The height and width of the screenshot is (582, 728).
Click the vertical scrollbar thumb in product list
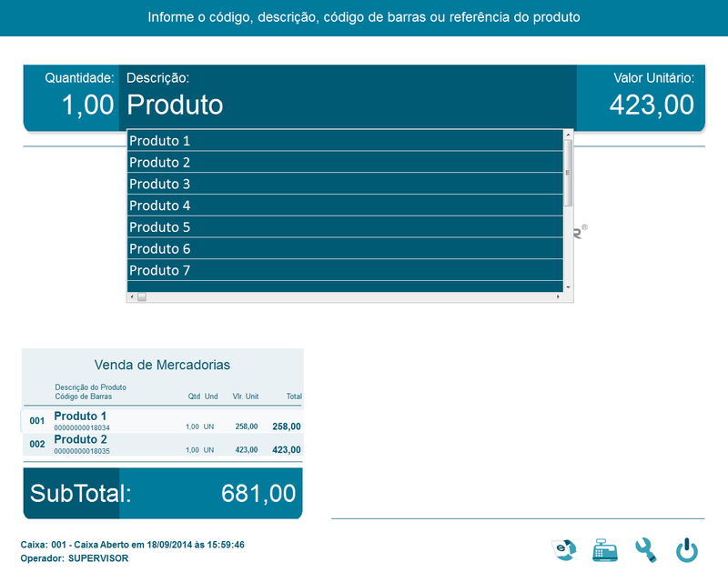(x=568, y=173)
